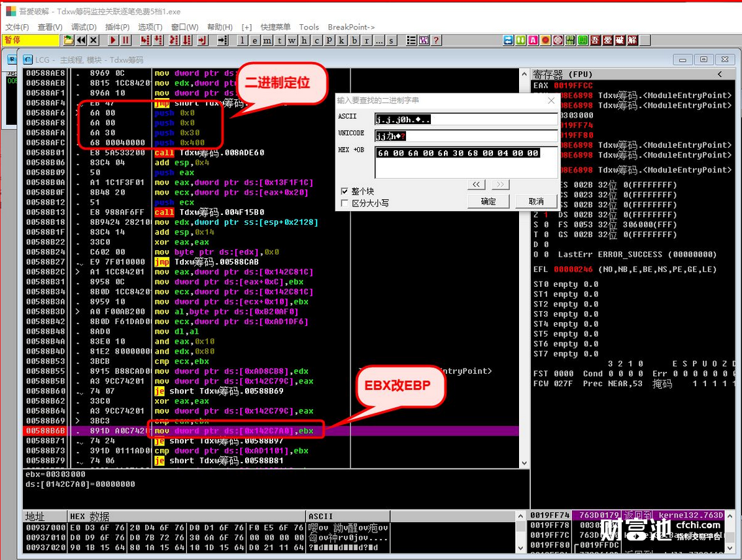Open Source window with 's' button
The width and height of the screenshot is (742, 560).
(x=392, y=41)
